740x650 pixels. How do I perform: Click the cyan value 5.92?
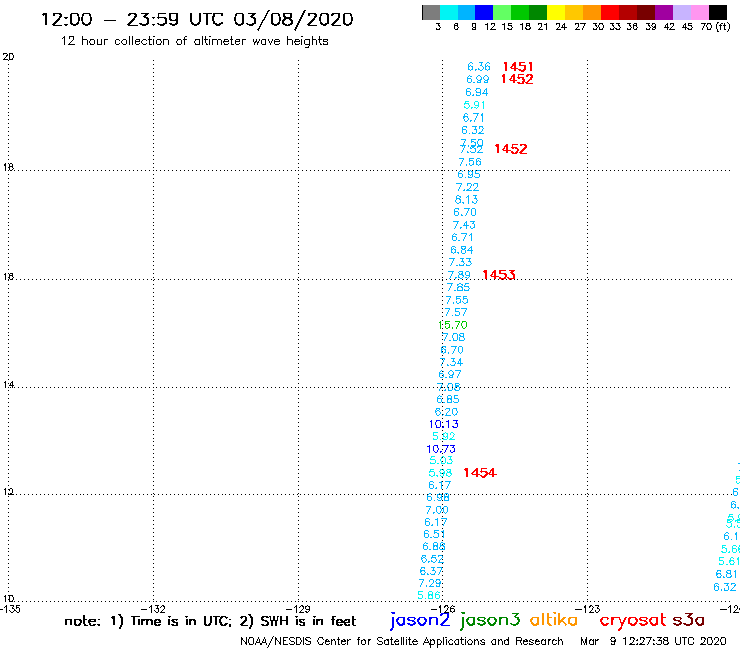pyautogui.click(x=444, y=436)
